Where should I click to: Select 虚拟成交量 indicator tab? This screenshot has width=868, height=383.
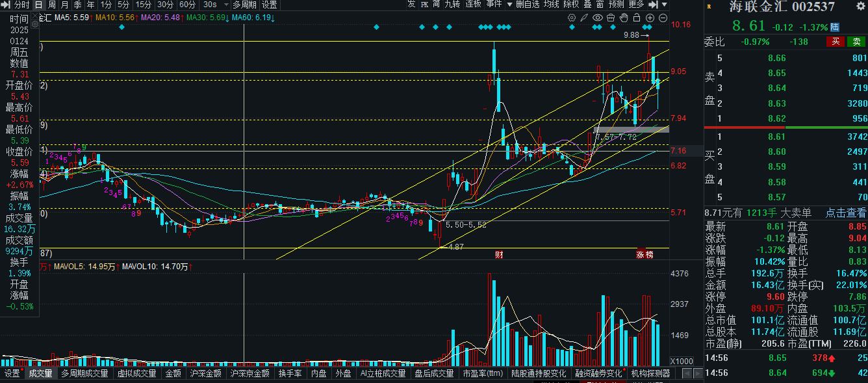[137, 374]
